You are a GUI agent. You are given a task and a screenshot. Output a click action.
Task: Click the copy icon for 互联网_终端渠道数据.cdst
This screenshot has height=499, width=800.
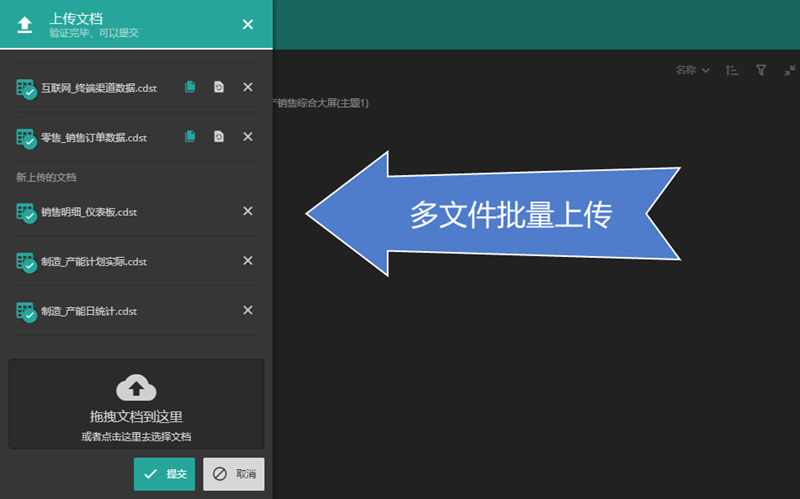coord(190,87)
